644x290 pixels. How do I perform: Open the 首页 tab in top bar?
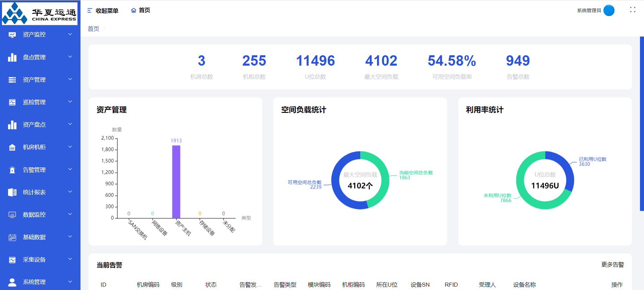click(141, 10)
